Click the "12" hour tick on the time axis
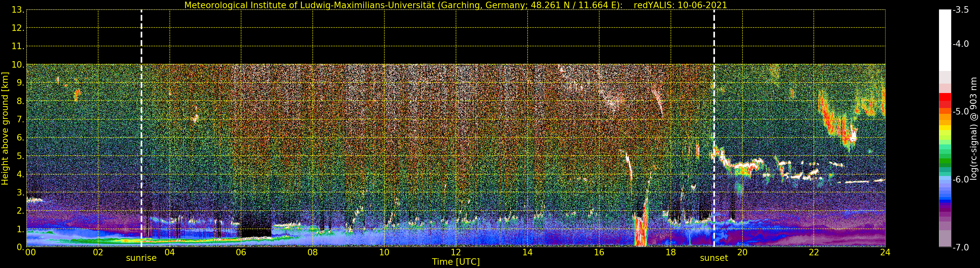This screenshot has width=980, height=268. [456, 252]
